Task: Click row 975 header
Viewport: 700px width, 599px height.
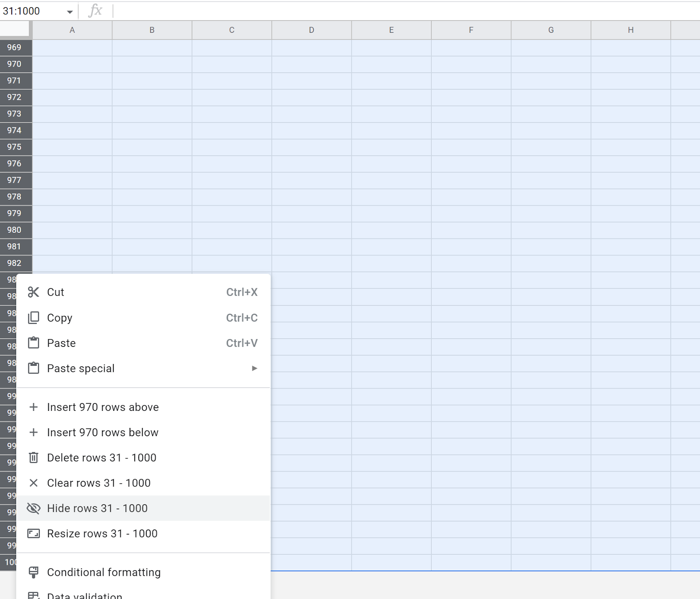Action: click(14, 147)
